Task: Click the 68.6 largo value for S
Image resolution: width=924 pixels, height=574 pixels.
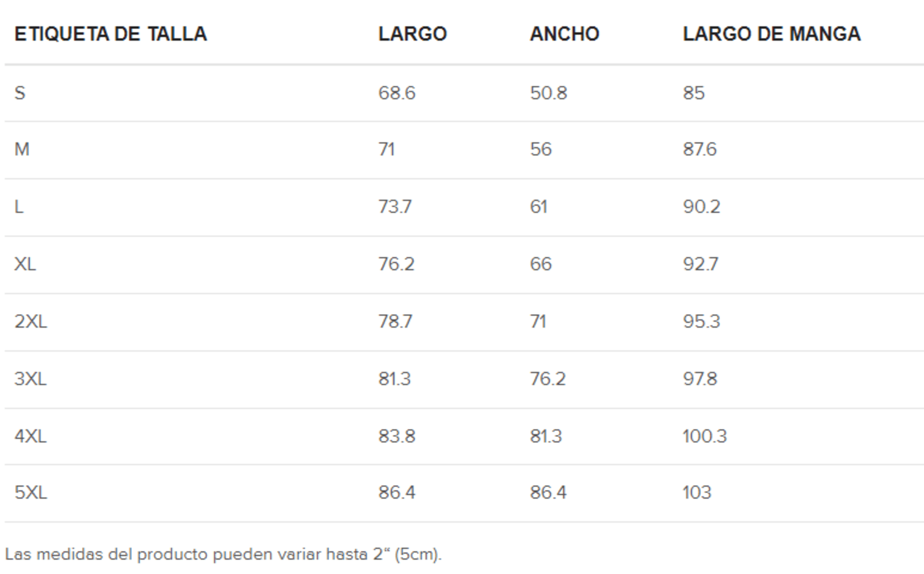Action: tap(397, 93)
